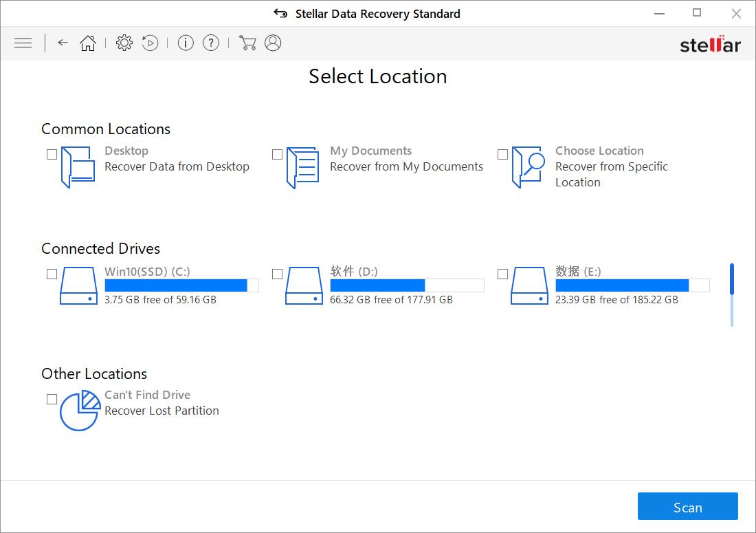756x533 pixels.
Task: Click the C: drive usage bar
Action: 181,285
